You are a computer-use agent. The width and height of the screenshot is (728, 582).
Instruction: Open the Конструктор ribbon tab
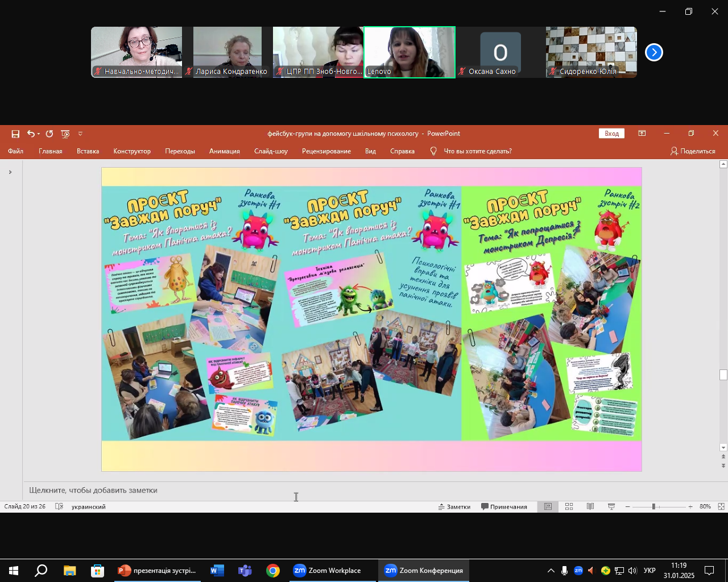click(132, 151)
